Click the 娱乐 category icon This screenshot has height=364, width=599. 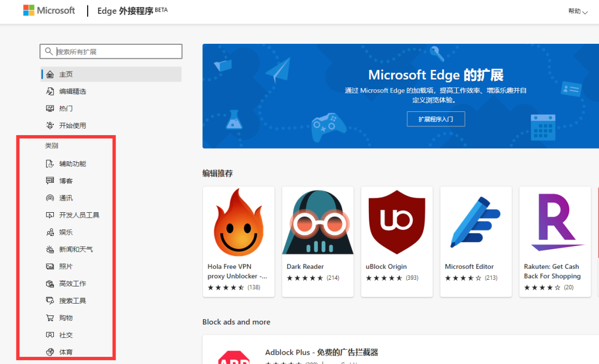50,232
